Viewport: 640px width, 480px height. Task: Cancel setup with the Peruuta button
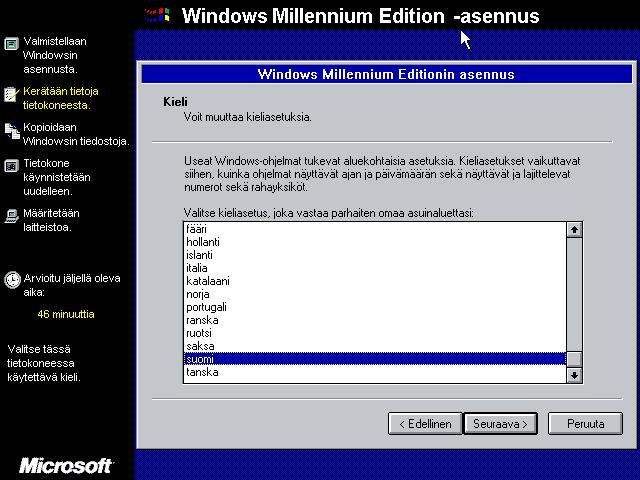(x=585, y=424)
